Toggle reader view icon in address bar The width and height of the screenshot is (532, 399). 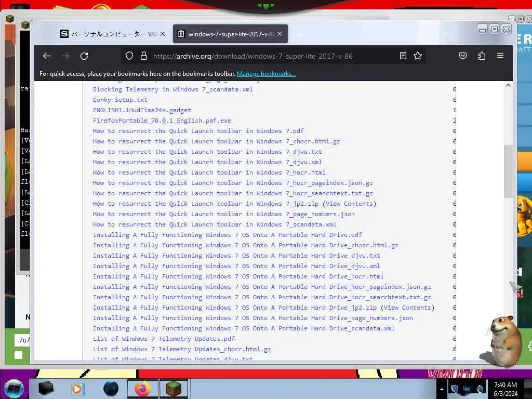tap(403, 56)
